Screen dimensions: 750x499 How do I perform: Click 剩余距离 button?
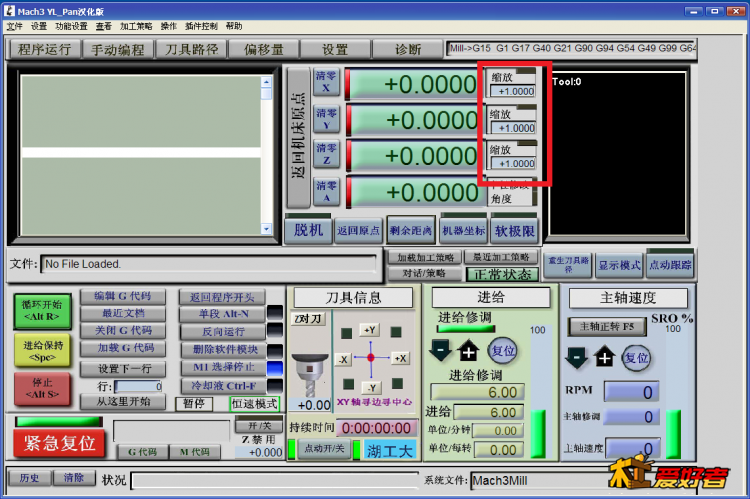pyautogui.click(x=411, y=231)
